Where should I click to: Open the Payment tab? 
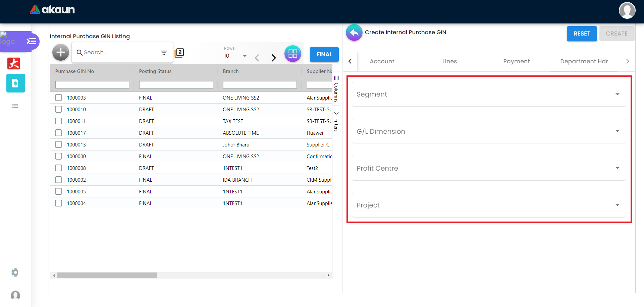tap(516, 61)
